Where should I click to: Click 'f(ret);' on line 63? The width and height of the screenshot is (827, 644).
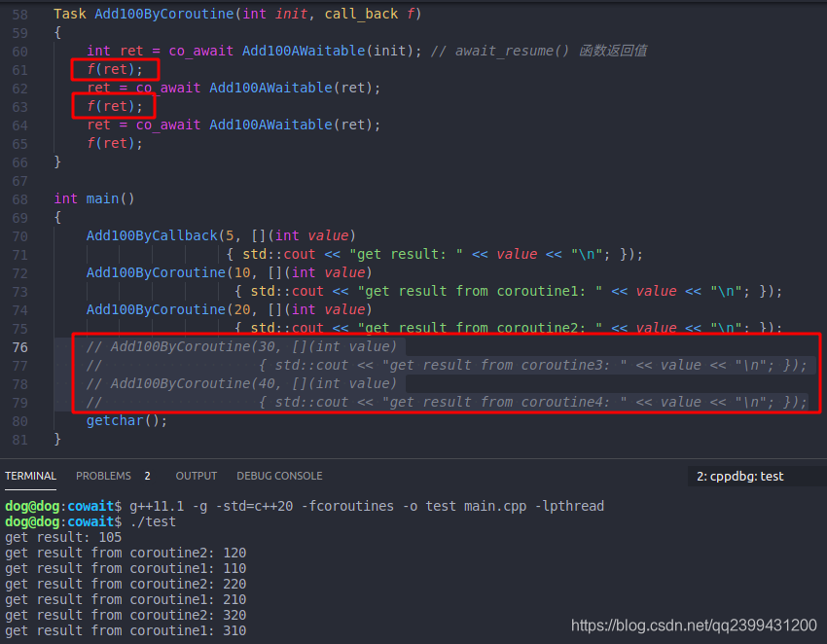pos(115,107)
